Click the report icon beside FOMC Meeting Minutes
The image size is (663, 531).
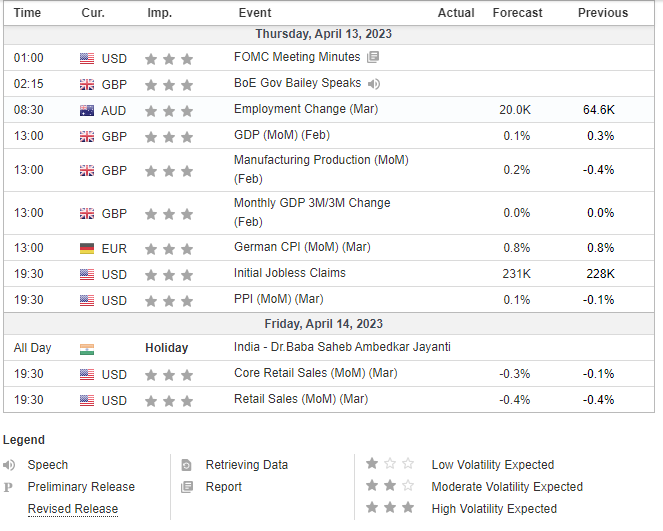coord(373,58)
